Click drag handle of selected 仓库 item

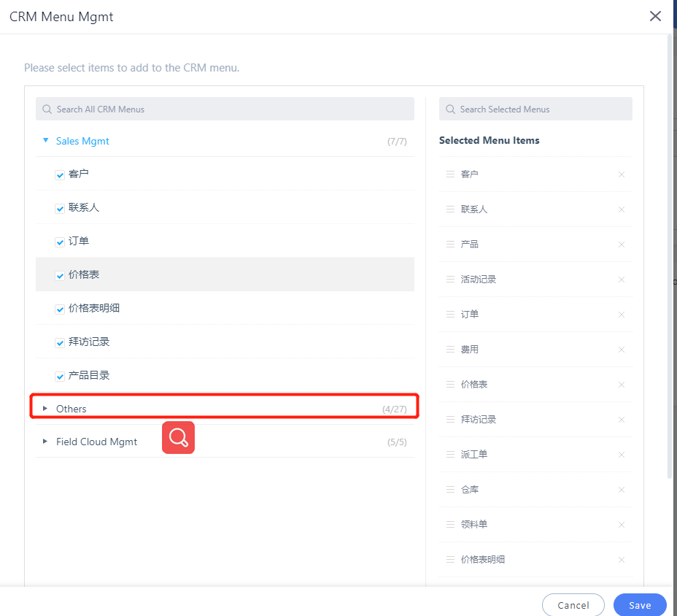point(450,490)
